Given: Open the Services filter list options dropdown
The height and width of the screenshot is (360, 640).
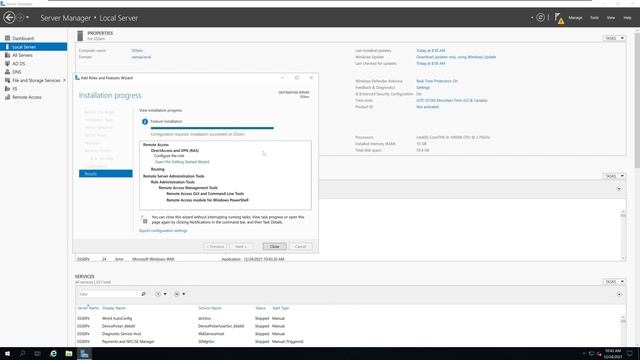Looking at the screenshot, I should 161,294.
